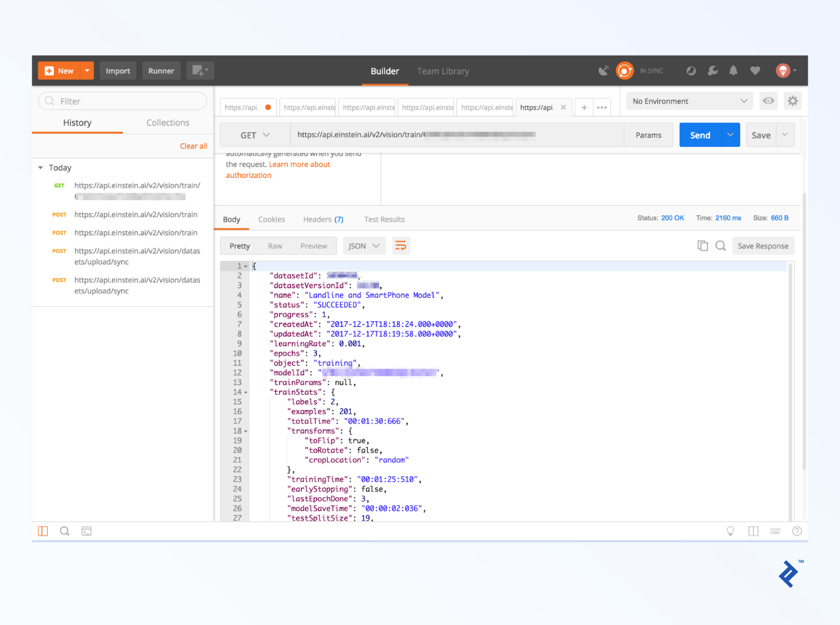Open keyboard shortcuts from status bar icon
Viewport: 840px width, 625px height.
click(775, 531)
